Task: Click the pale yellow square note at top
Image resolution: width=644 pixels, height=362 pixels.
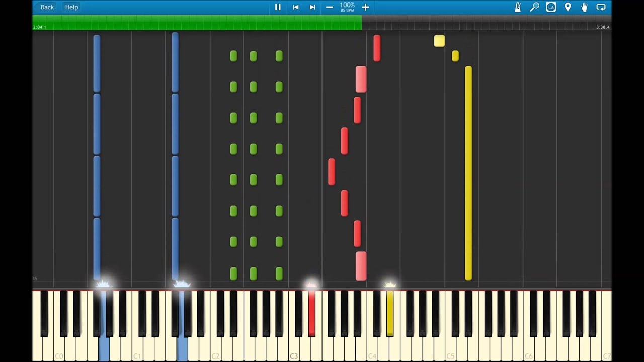Action: coord(439,41)
